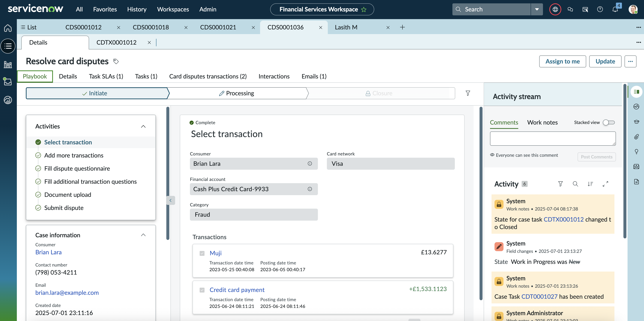Open the Help question mark icon
This screenshot has width=644, height=321.
[600, 9]
